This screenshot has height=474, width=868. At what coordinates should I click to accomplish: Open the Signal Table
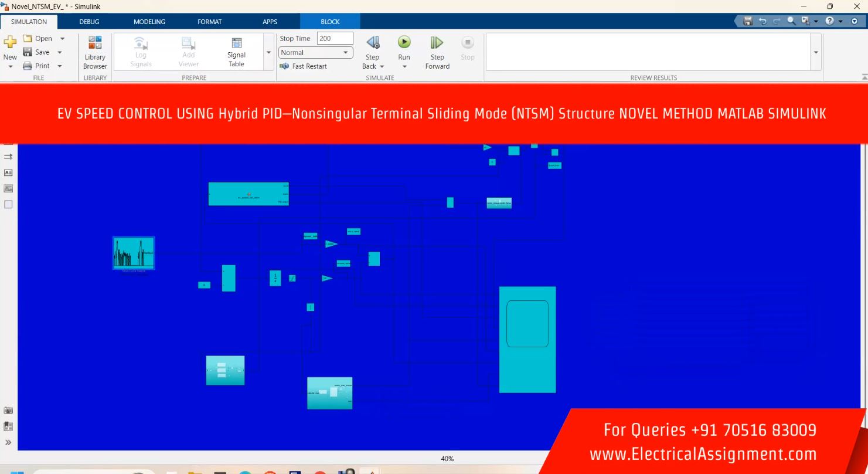[x=236, y=52]
